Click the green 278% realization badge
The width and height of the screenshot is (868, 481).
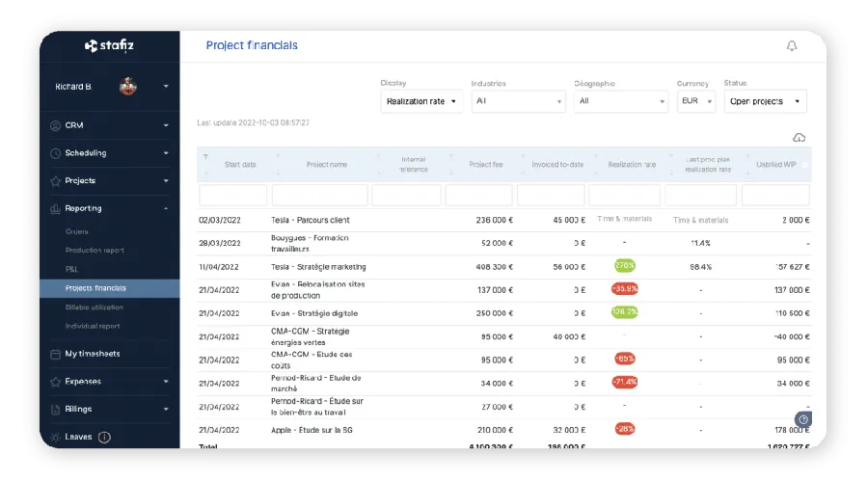(x=624, y=266)
